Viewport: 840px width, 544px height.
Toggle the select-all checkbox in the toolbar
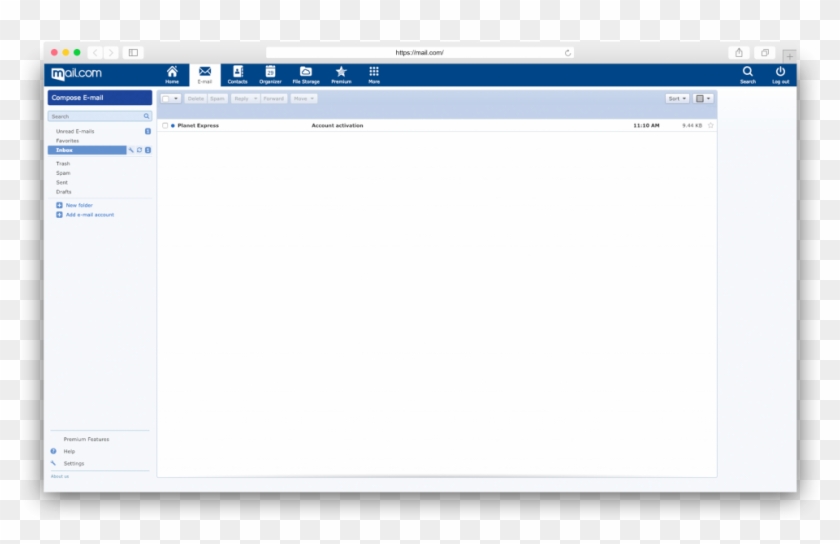[x=166, y=99]
